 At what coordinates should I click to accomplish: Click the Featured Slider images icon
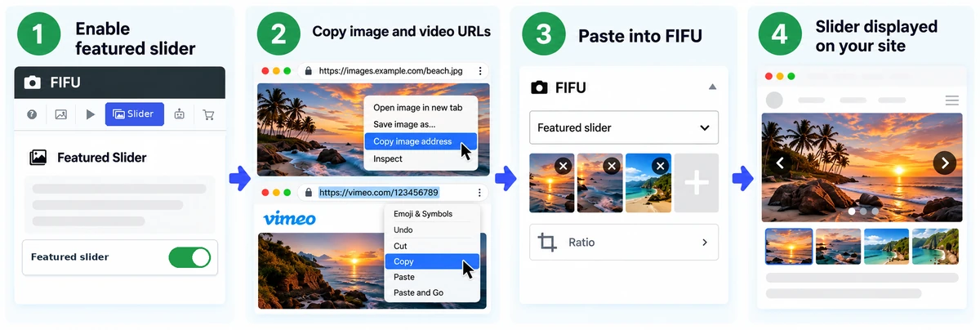click(x=38, y=158)
